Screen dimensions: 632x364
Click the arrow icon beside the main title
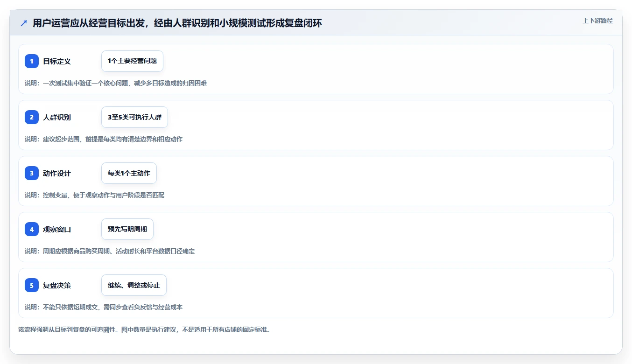point(24,23)
